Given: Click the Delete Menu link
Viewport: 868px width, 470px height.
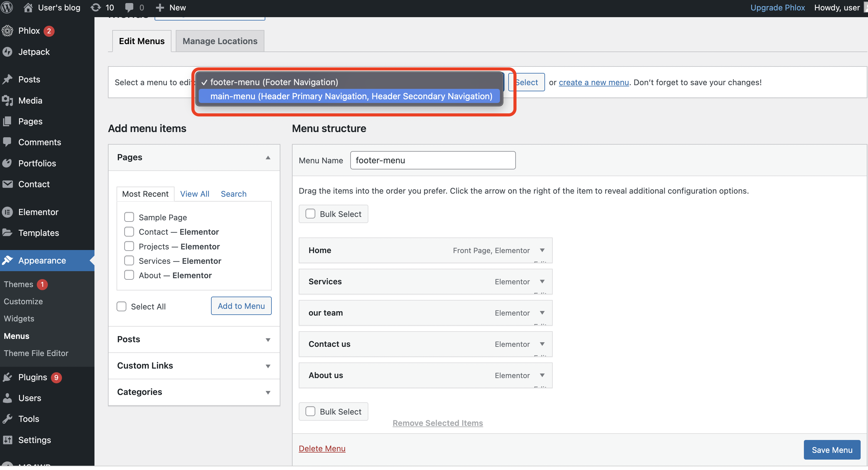Looking at the screenshot, I should [322, 449].
